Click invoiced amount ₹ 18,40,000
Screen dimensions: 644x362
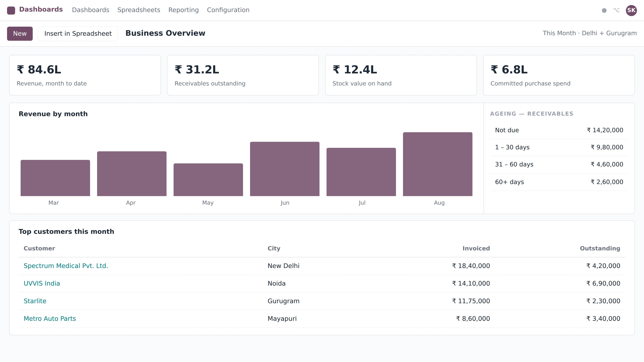471,266
